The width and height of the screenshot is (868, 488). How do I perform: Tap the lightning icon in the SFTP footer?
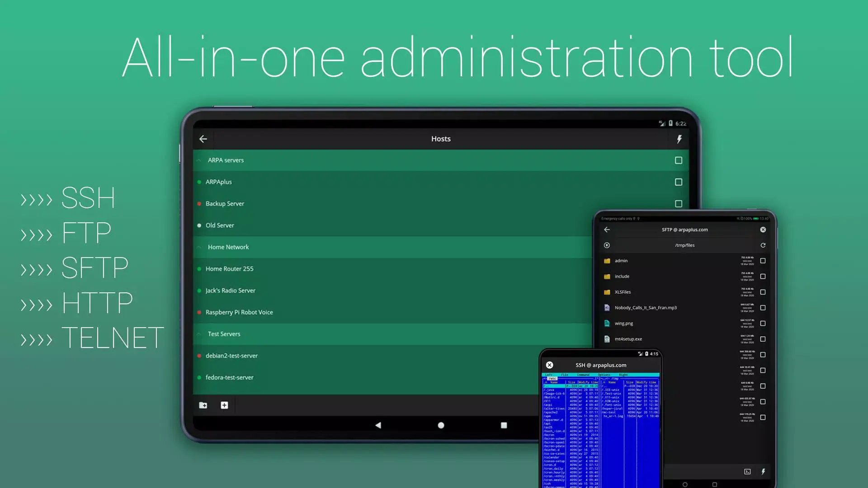[763, 472]
